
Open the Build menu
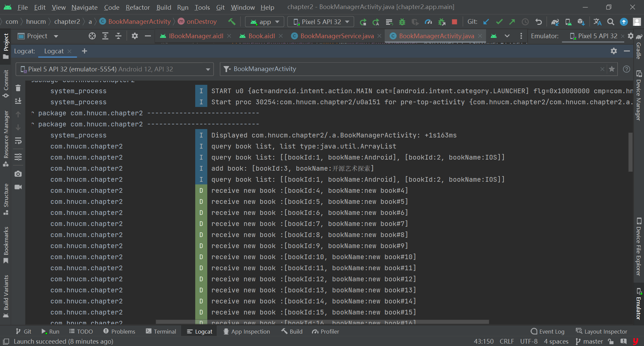click(x=164, y=7)
